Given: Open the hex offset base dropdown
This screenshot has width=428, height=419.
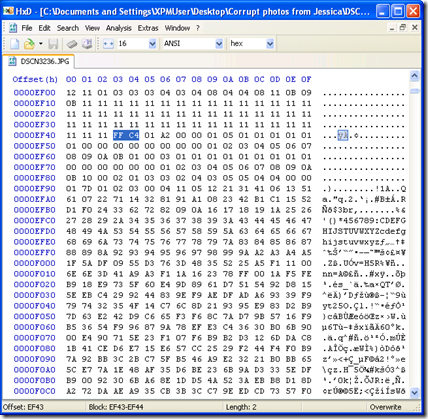Looking at the screenshot, I should tap(270, 44).
